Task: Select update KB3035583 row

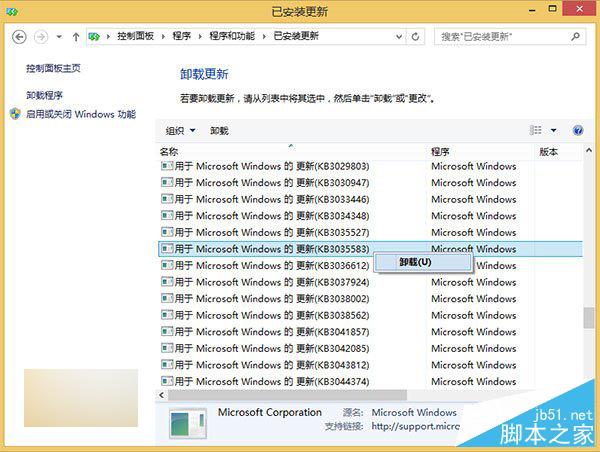Action: pos(370,249)
